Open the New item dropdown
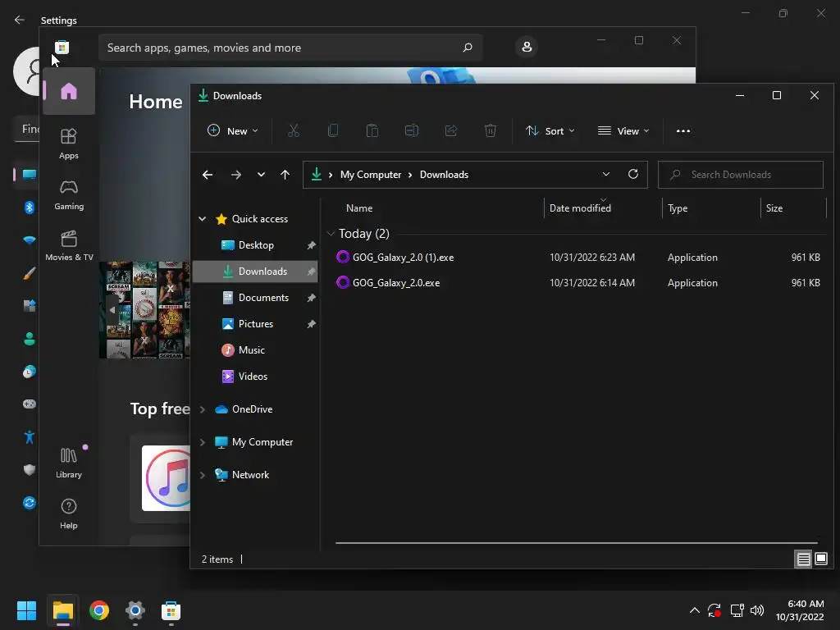 point(233,130)
